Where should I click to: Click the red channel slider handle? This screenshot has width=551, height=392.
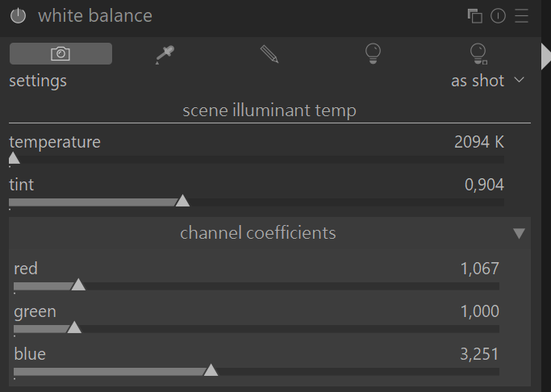click(78, 284)
